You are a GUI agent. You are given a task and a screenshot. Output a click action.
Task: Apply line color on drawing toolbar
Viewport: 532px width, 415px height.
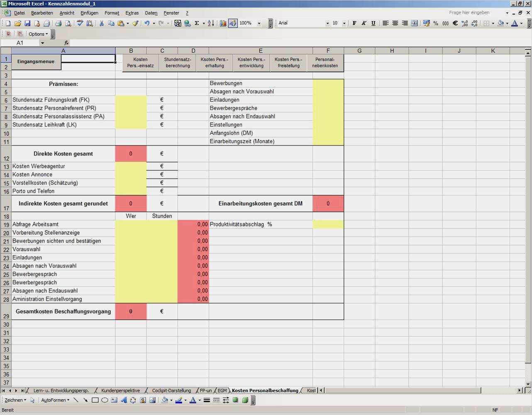[x=179, y=400]
